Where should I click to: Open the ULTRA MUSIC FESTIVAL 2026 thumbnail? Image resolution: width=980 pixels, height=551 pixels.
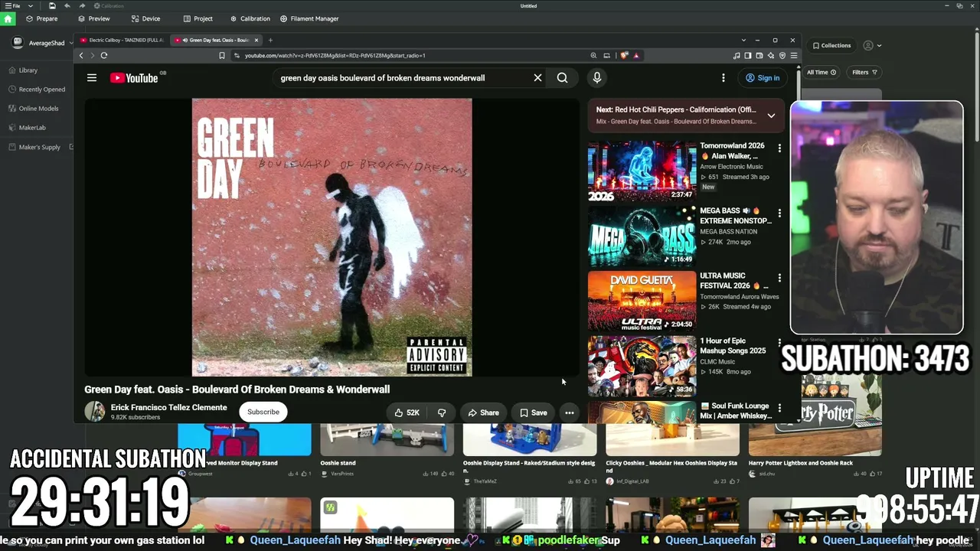coord(642,301)
